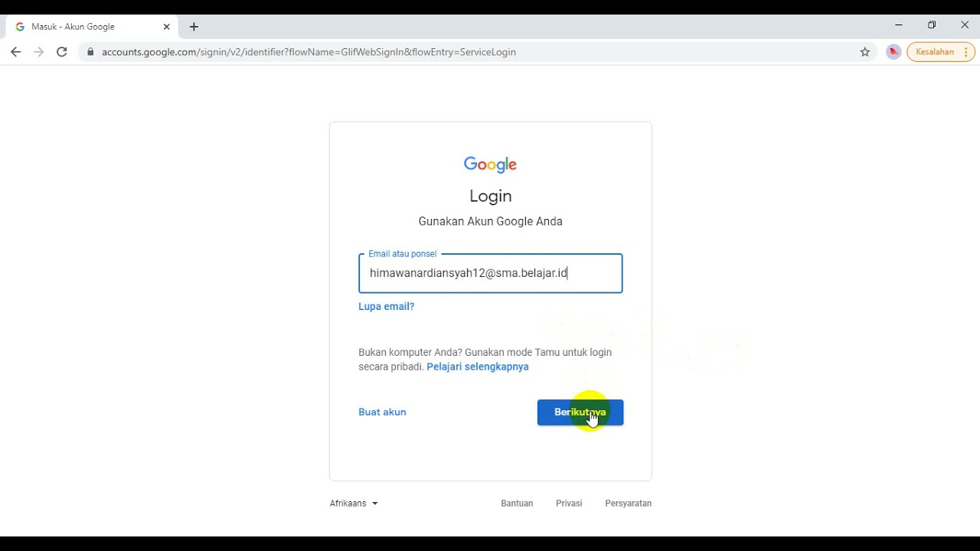
Task: Click the padlock site info icon
Action: [x=90, y=52]
